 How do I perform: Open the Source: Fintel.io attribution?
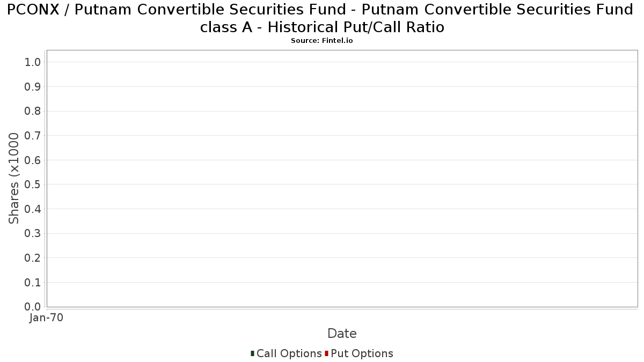pos(322,41)
